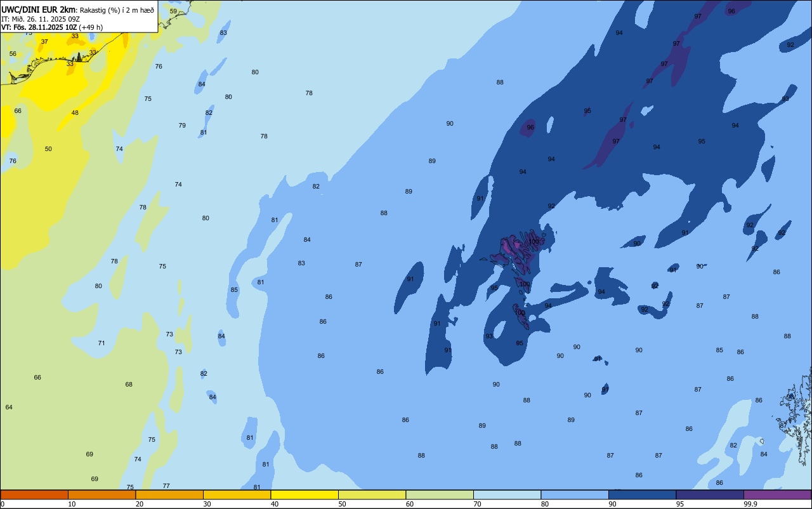Click the legend tick label '40'
Screen dimensions: 812x509
point(275,504)
